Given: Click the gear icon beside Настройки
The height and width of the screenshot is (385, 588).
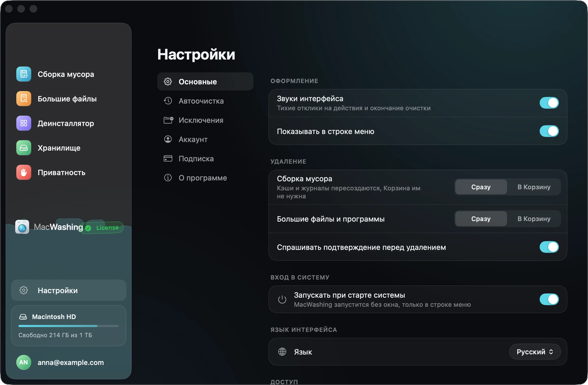Looking at the screenshot, I should (x=24, y=290).
